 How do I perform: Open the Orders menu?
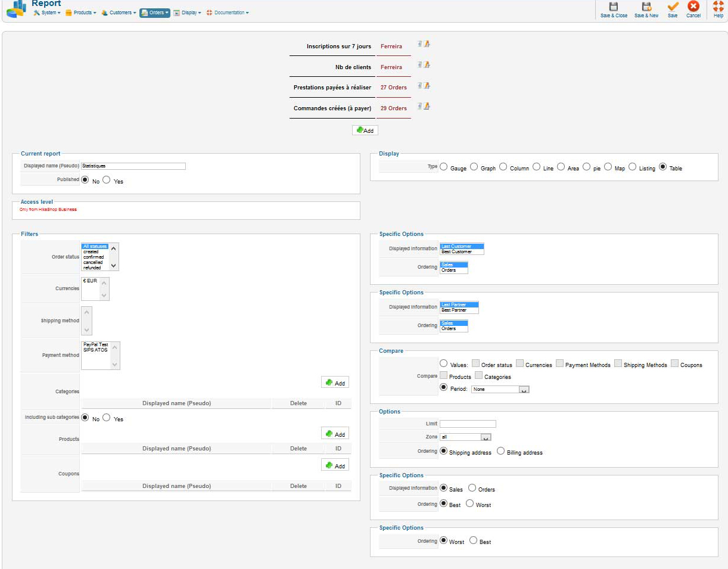155,13
